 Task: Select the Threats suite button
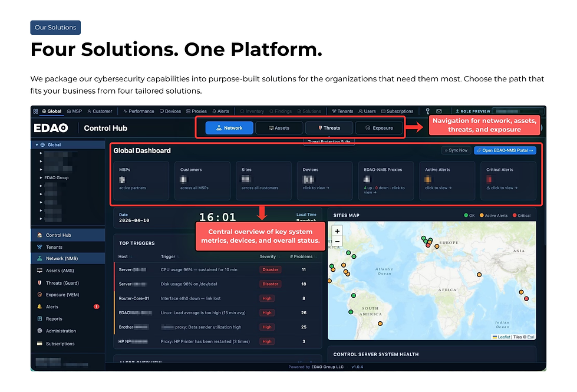pyautogui.click(x=329, y=128)
